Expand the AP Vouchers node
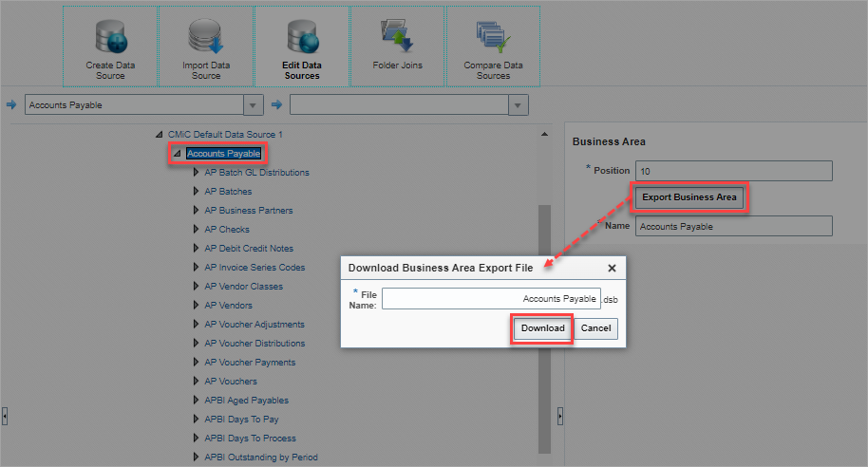868x467 pixels. (x=196, y=381)
